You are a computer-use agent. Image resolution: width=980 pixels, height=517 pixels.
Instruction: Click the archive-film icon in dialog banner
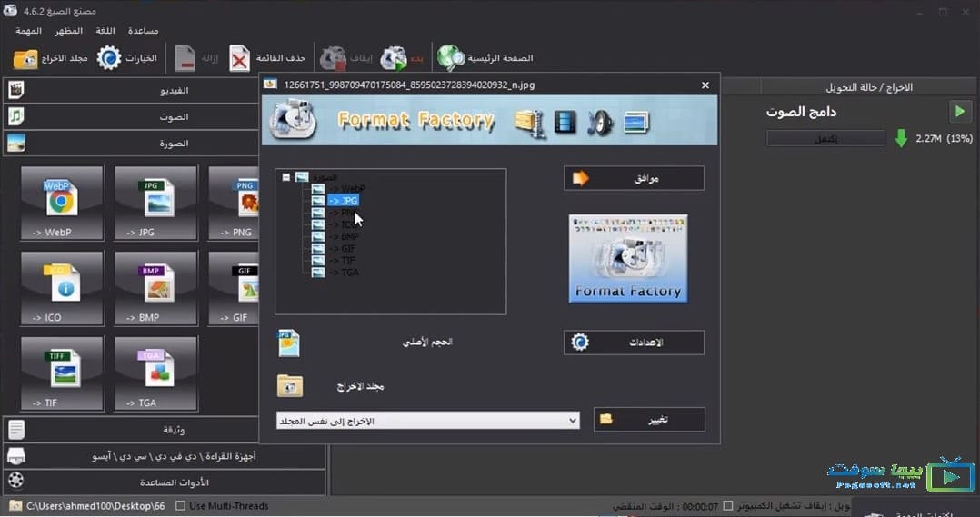(x=531, y=123)
